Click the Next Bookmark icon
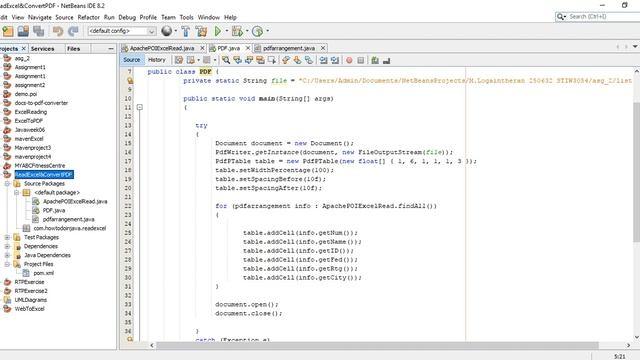Image resolution: width=640 pixels, height=360 pixels. click(297, 60)
